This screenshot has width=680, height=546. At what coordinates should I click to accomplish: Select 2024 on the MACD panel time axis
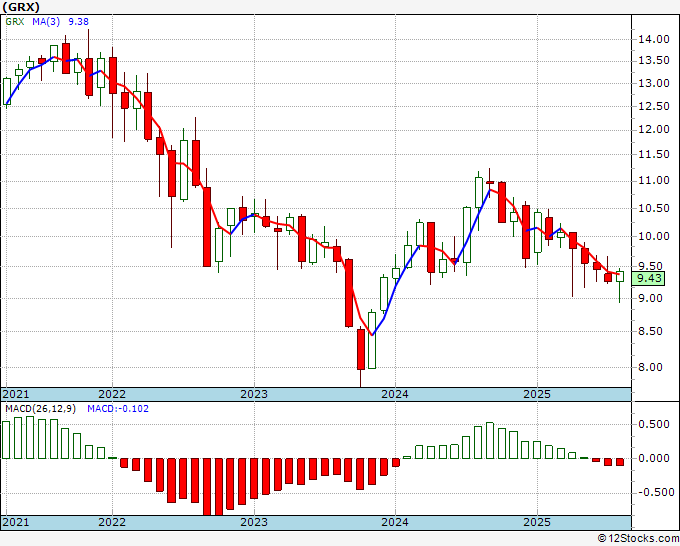tap(395, 522)
